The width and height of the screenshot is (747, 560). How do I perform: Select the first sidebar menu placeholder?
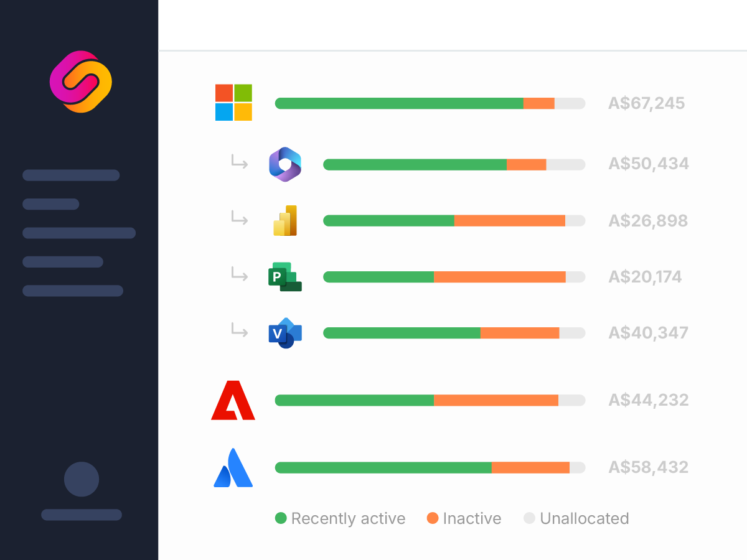71,175
